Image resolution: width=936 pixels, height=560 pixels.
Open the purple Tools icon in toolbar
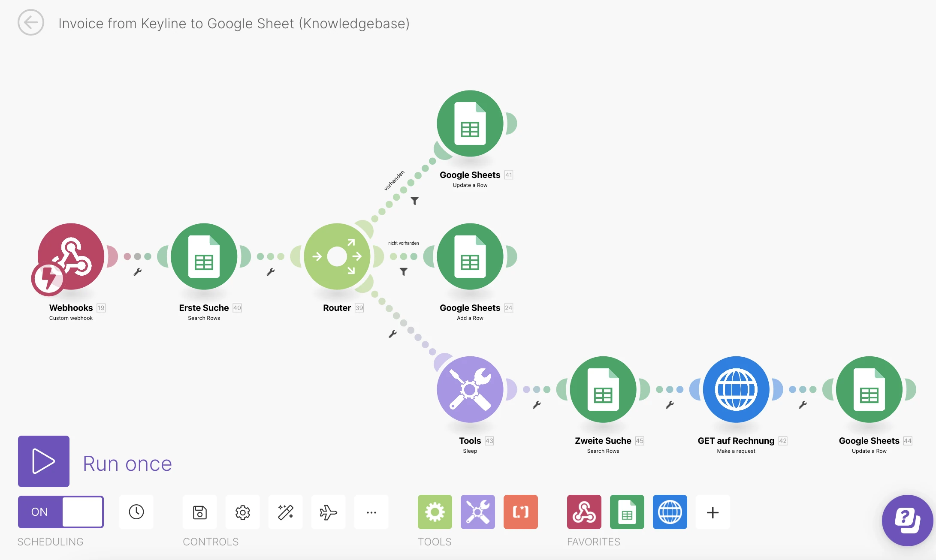point(478,512)
